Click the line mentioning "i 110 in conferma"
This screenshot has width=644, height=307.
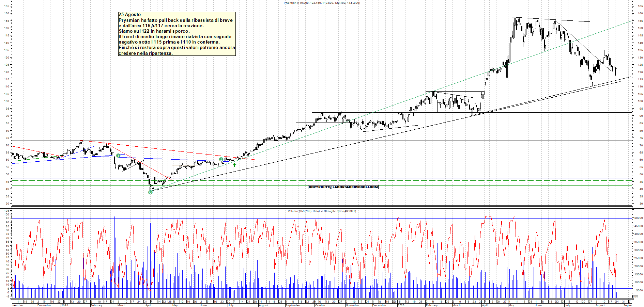pos(169,42)
